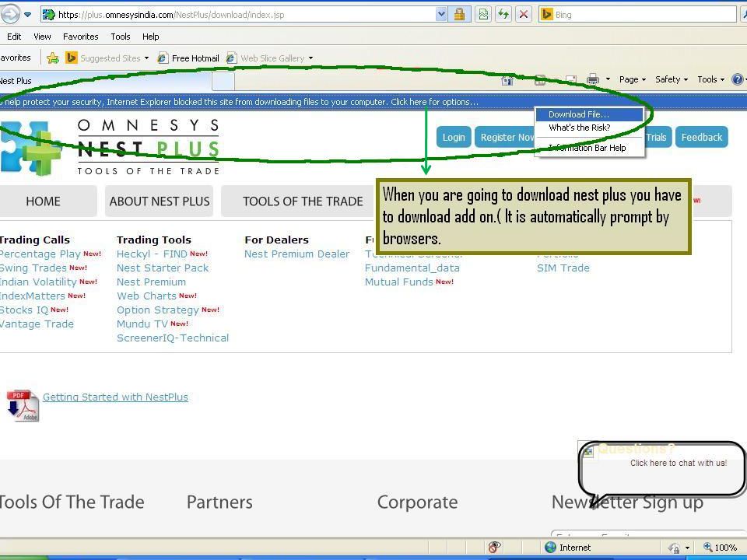Screen dimensions: 747x560
Task: Open Suggested Sites dropdown
Action: click(107, 58)
